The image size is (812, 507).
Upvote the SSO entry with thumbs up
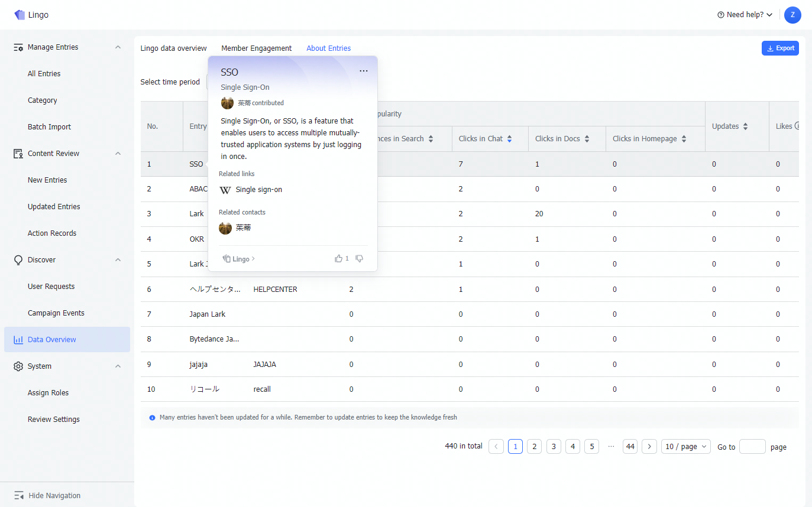click(x=338, y=258)
